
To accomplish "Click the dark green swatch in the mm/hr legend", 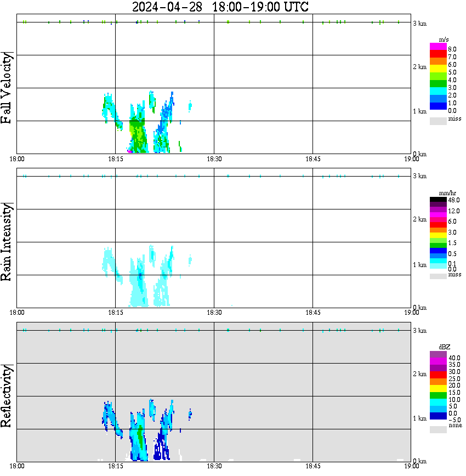I will point(438,246).
